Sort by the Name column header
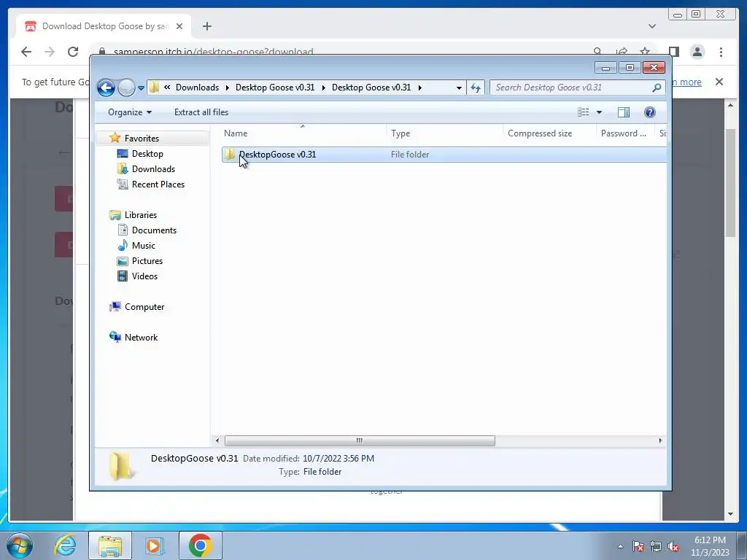The image size is (747, 560). 303,133
